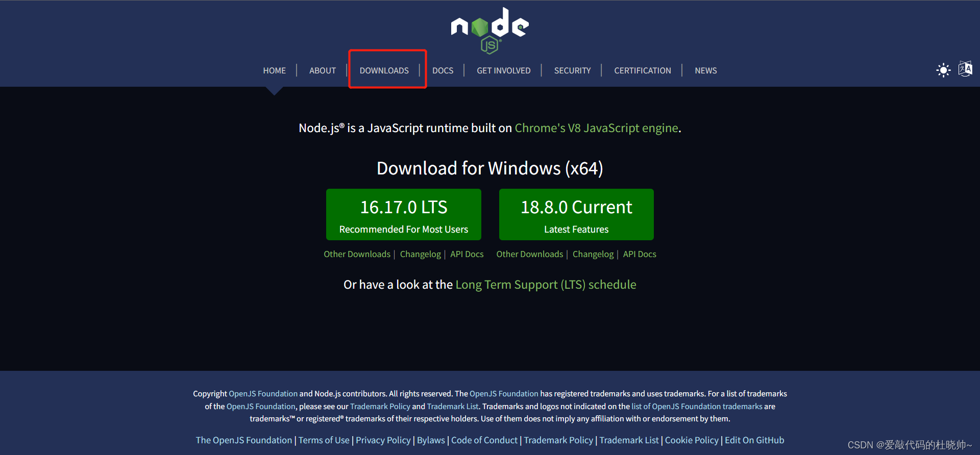The image size is (980, 455).
Task: Open list of OpenJS Foundation trademarks link
Action: [697, 407]
